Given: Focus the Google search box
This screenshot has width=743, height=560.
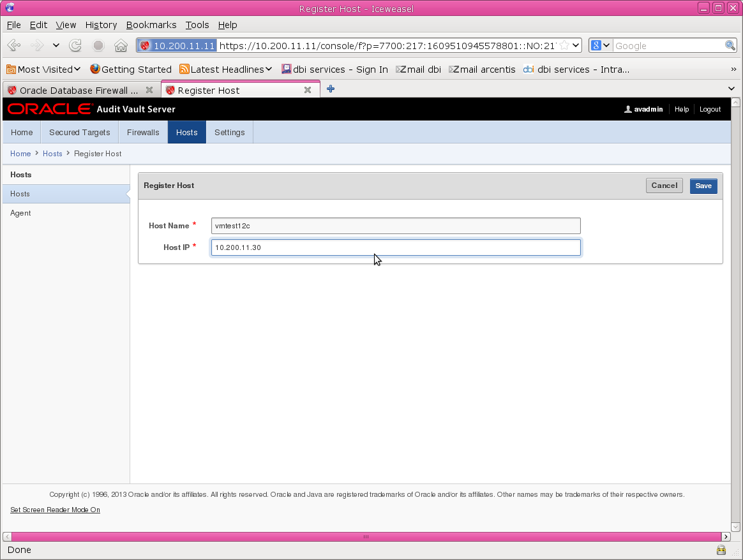Looking at the screenshot, I should coord(668,45).
